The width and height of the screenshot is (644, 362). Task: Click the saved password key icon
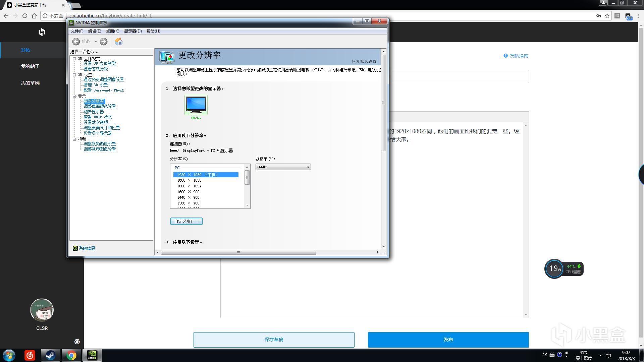(598, 16)
